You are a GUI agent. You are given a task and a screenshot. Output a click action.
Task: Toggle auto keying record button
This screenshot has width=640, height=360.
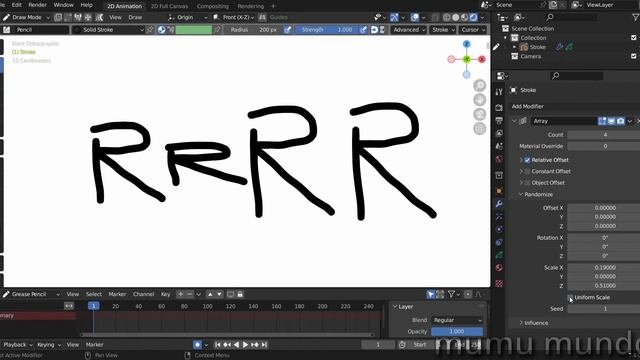click(x=197, y=345)
